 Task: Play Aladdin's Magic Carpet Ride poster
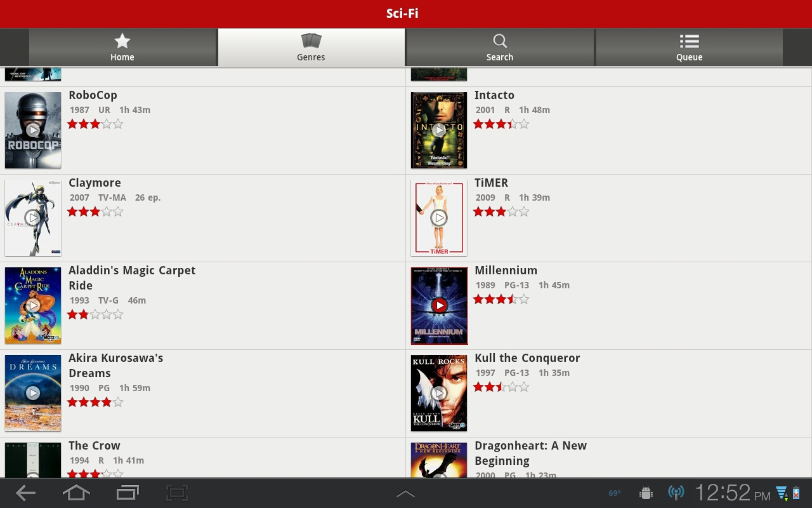pyautogui.click(x=33, y=305)
